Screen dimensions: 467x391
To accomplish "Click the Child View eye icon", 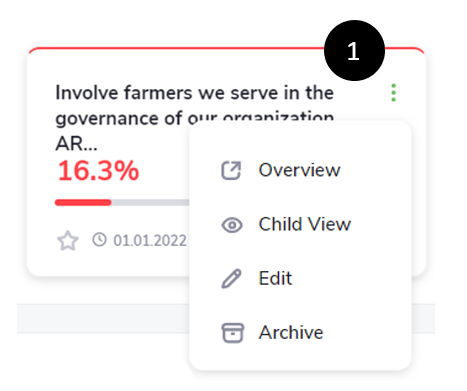I will tap(232, 225).
